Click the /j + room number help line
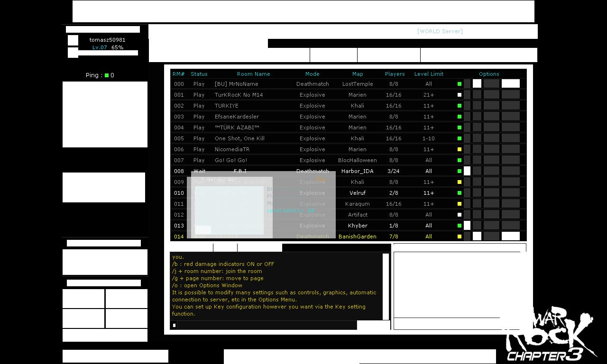The width and height of the screenshot is (607, 364). click(x=217, y=271)
